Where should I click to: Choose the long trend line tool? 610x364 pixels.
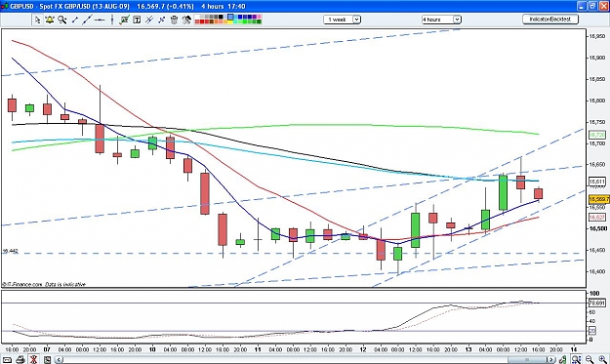point(87,20)
